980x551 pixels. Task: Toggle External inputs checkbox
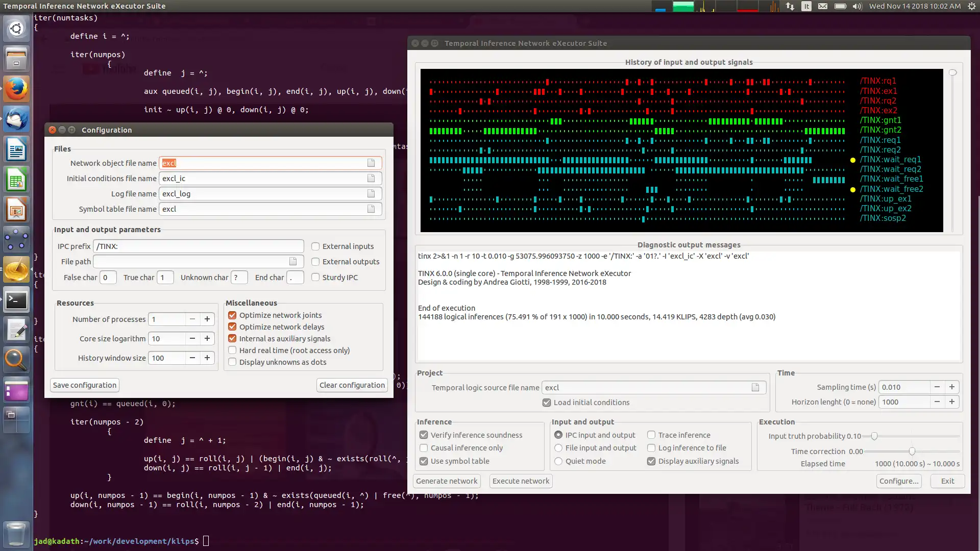pos(315,246)
